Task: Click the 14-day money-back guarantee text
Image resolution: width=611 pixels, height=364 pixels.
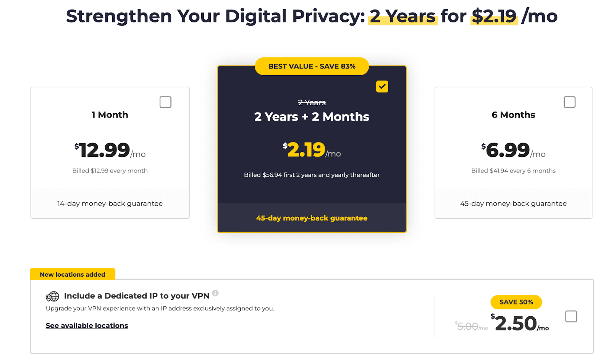Action: click(110, 203)
